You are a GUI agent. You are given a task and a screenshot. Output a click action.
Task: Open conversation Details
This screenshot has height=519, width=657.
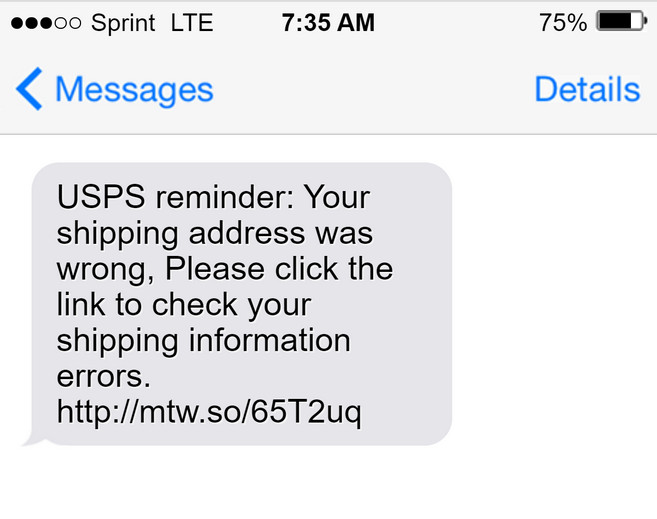pyautogui.click(x=587, y=90)
